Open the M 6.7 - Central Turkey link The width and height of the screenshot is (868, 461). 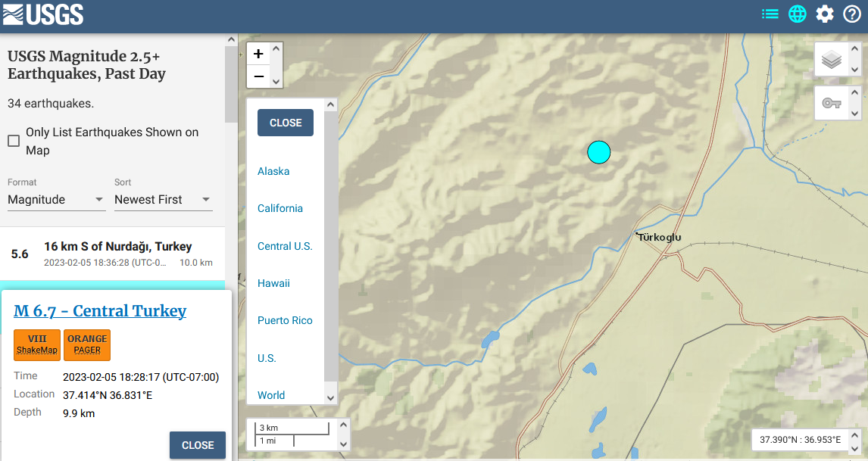pyautogui.click(x=100, y=311)
